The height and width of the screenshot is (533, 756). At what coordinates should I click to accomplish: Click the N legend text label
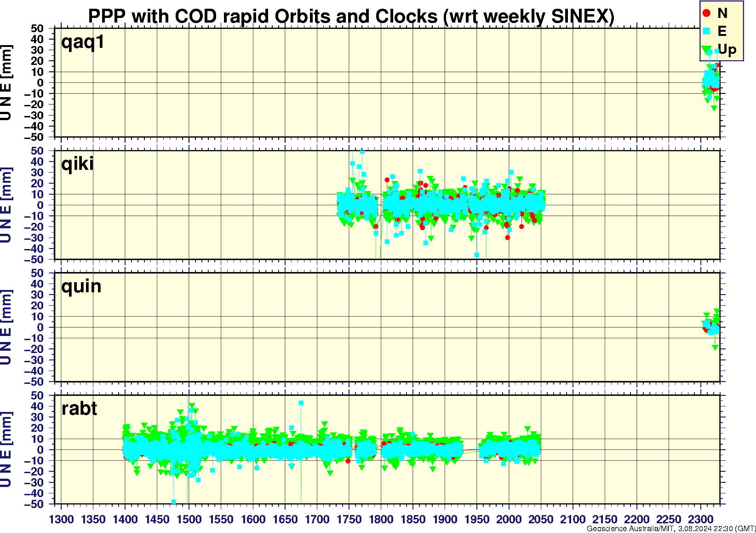point(722,13)
